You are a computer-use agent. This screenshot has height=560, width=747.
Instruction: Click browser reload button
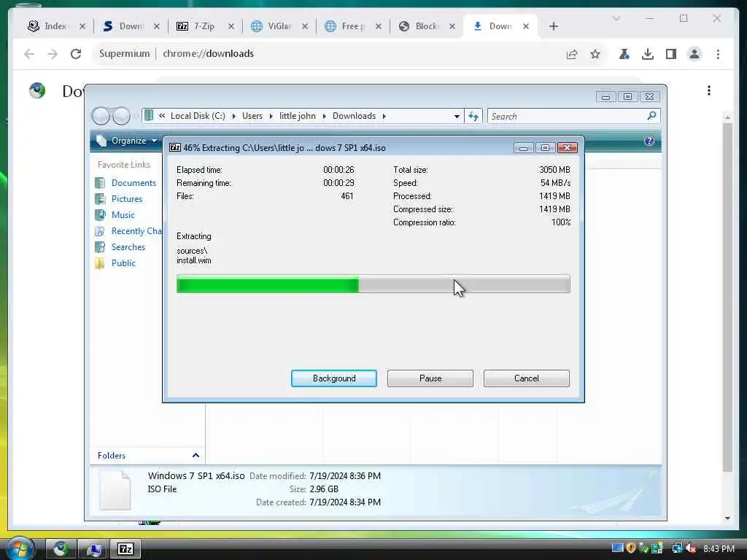click(76, 54)
